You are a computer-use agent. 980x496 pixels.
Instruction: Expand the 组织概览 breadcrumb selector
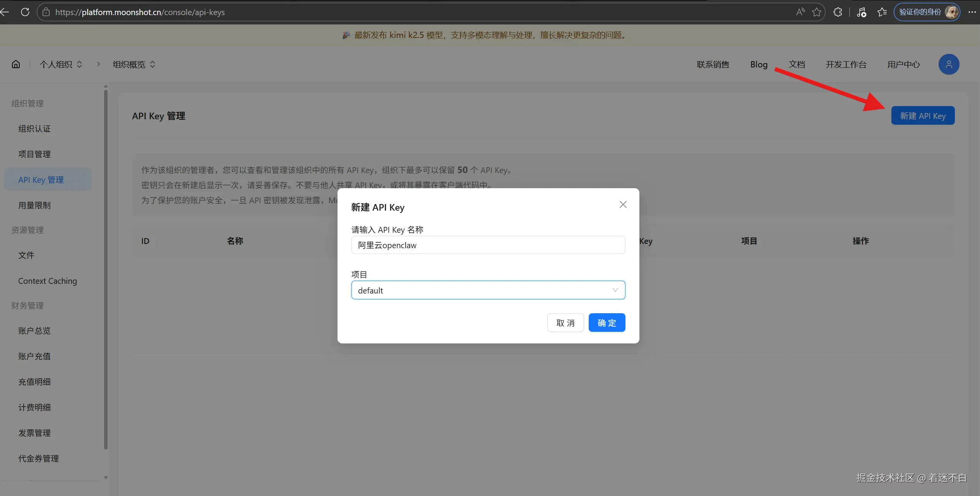134,64
